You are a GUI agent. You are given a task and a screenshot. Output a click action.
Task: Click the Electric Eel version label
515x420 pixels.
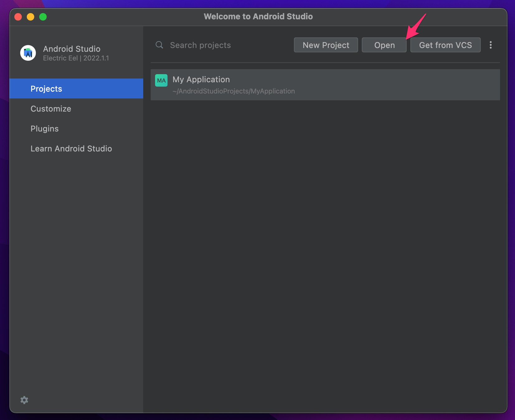(76, 58)
